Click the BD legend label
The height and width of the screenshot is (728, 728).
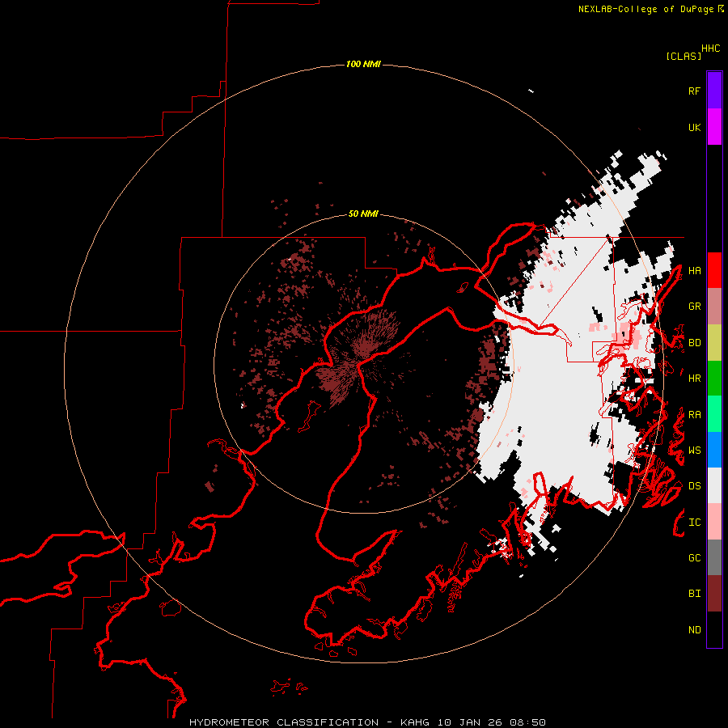pos(694,343)
